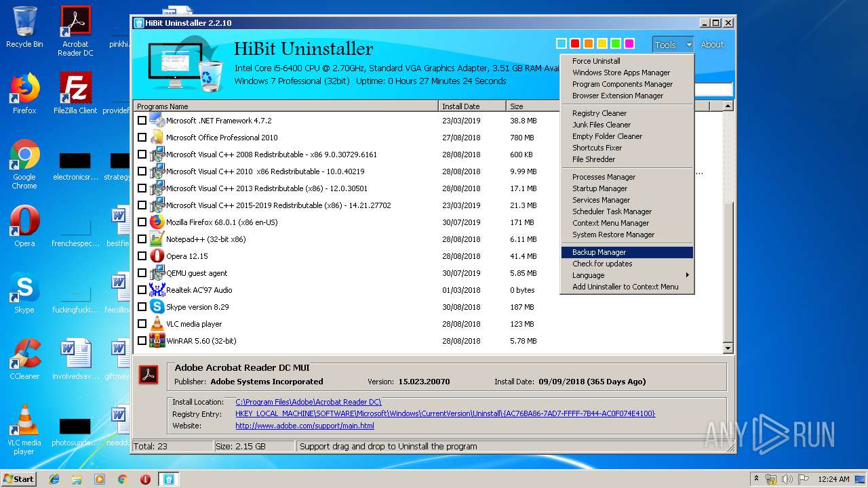
Task: Sort by Size column header
Action: click(534, 106)
